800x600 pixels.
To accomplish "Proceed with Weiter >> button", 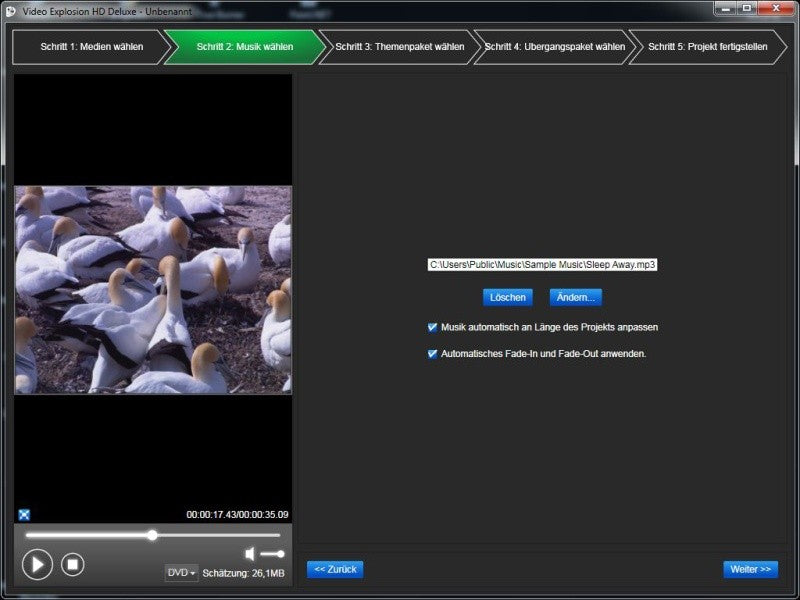I will 751,569.
